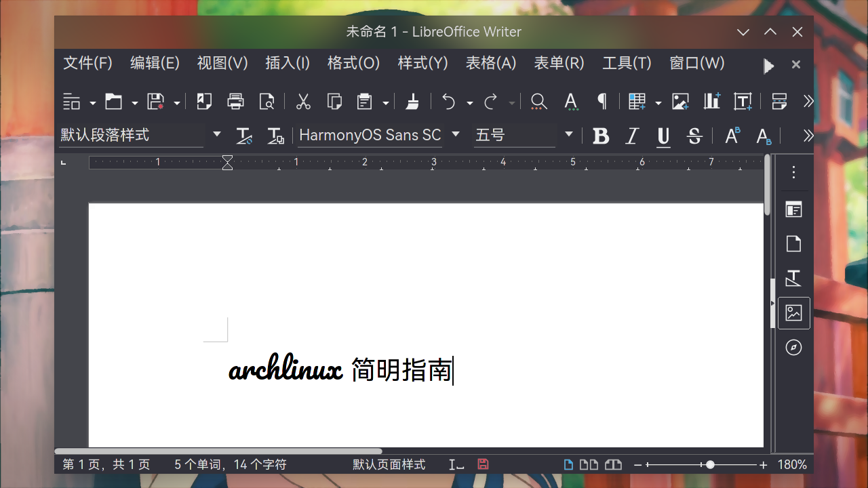This screenshot has width=868, height=488.
Task: Toggle bold formatting
Action: (x=601, y=136)
